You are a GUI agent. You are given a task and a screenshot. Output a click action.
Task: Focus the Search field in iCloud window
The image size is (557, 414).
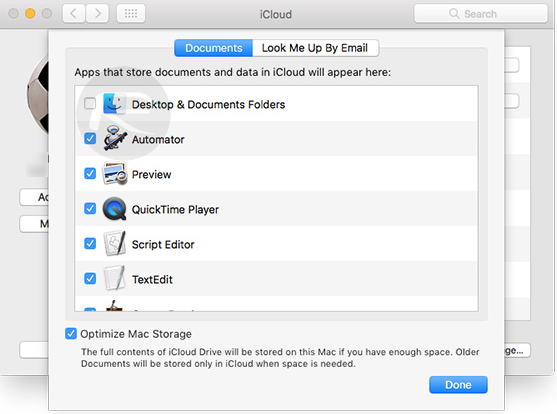coord(481,14)
